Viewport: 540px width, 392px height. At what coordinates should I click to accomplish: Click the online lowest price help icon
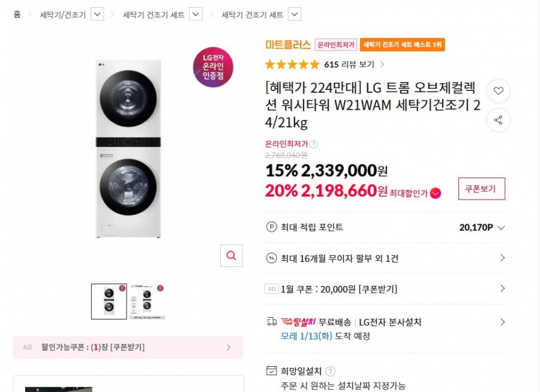coord(314,144)
